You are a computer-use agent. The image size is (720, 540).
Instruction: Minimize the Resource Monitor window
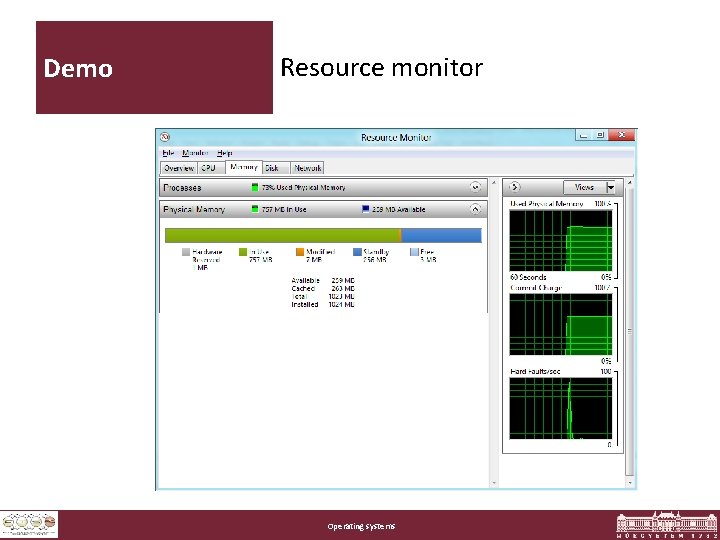583,135
